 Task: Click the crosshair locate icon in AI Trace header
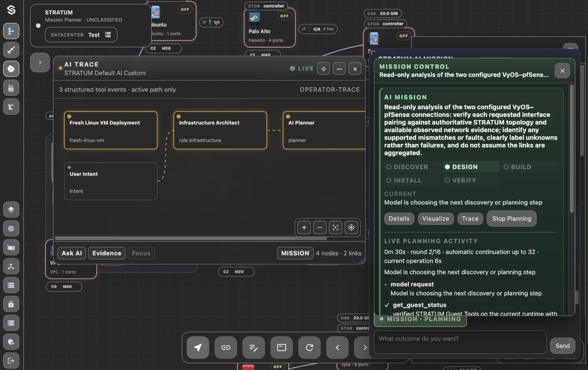[323, 69]
